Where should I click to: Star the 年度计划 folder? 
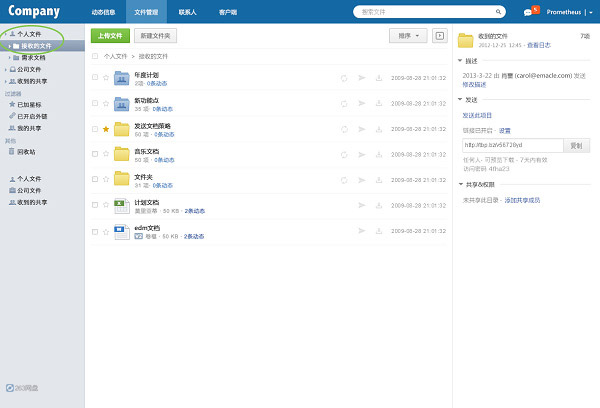point(105,78)
